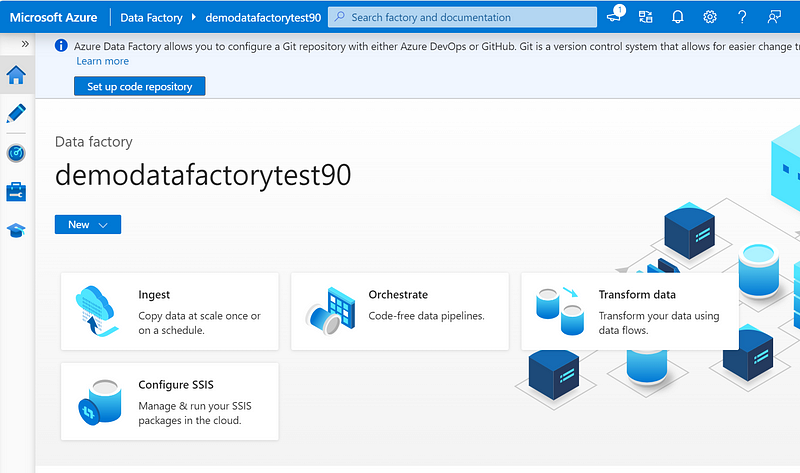This screenshot has width=800, height=473.
Task: Open the help question mark icon
Action: [x=742, y=17]
